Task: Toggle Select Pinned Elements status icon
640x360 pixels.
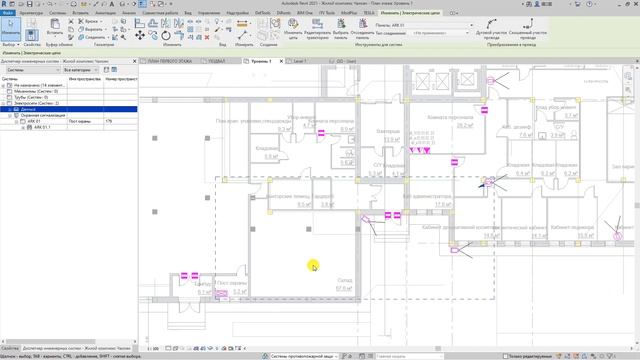Action: (576, 356)
